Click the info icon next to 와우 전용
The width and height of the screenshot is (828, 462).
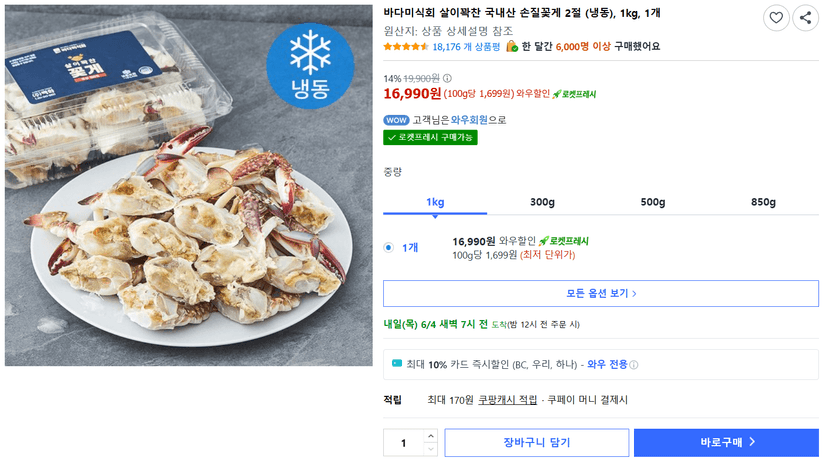point(634,365)
